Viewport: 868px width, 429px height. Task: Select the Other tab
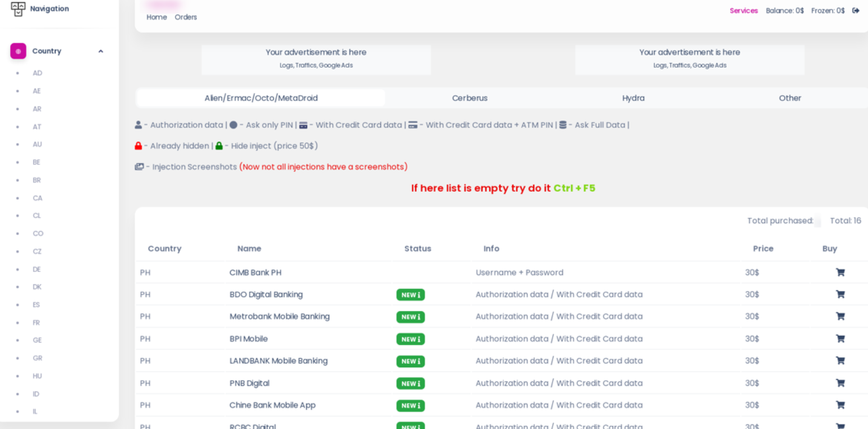(x=790, y=98)
